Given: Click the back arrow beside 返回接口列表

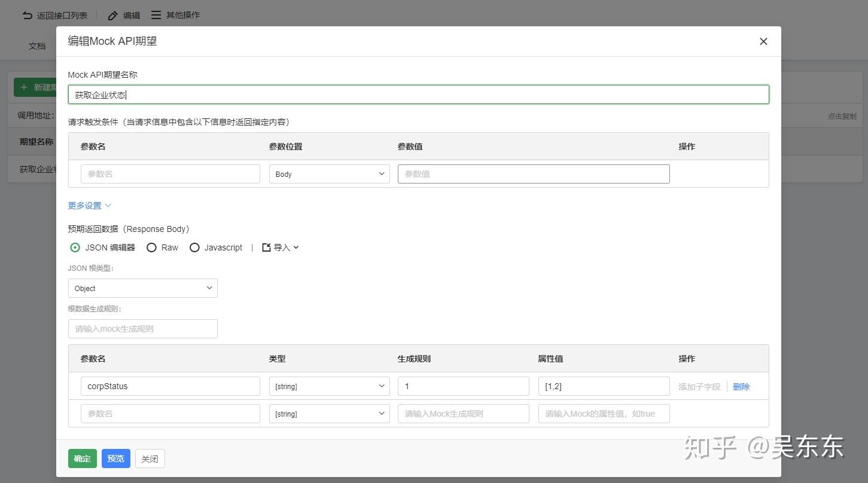Looking at the screenshot, I should tap(26, 15).
